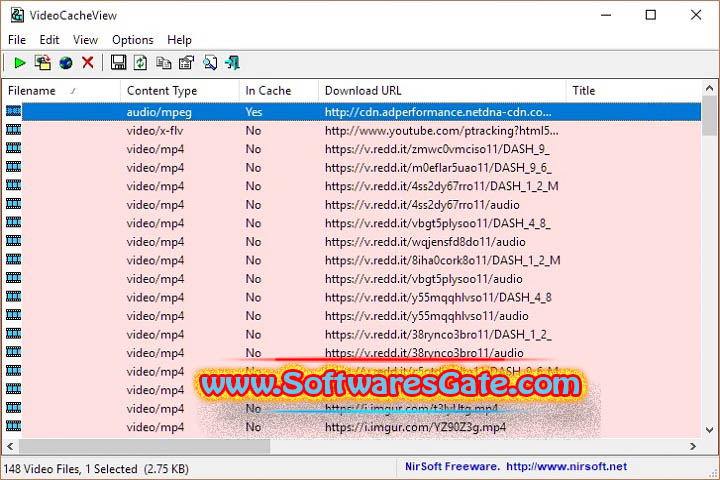Select the v.redd.it/wqjensfd8do11/audio URL
The image size is (720, 480).
point(425,242)
